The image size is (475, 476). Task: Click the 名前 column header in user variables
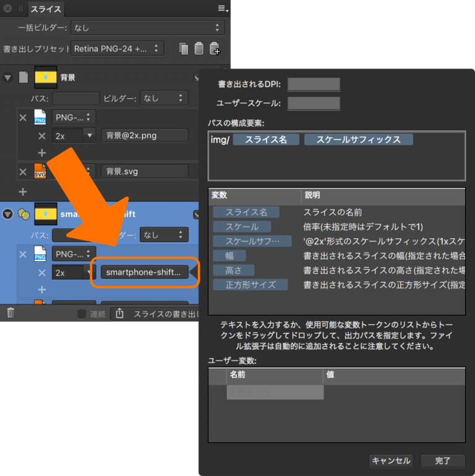tap(275, 375)
